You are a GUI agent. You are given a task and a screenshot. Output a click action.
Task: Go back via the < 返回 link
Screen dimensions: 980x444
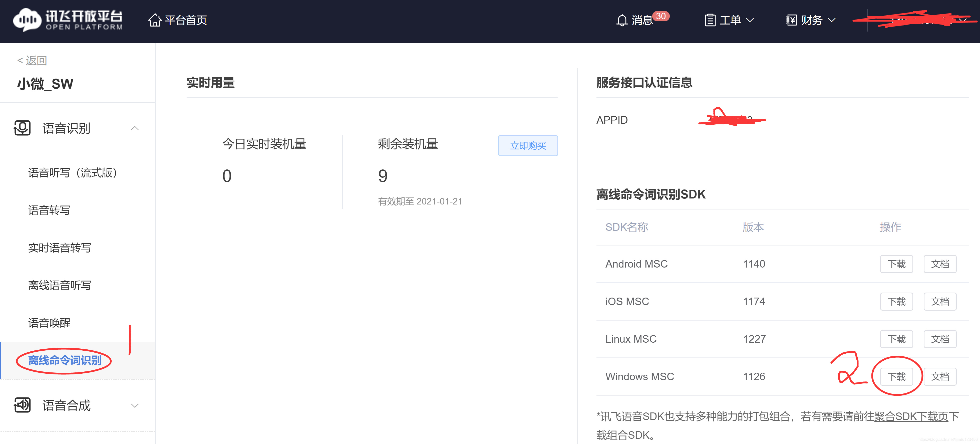(x=32, y=61)
